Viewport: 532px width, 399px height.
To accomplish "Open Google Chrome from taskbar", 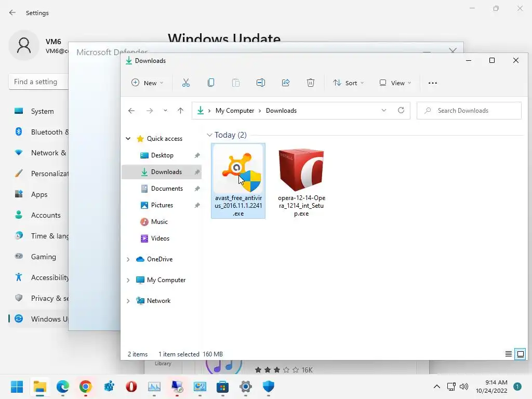I will click(x=86, y=387).
